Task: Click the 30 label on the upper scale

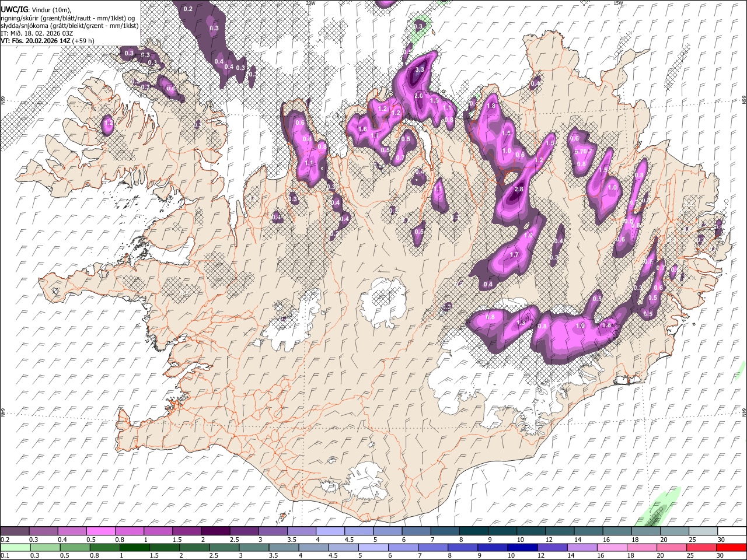Action: [721, 540]
